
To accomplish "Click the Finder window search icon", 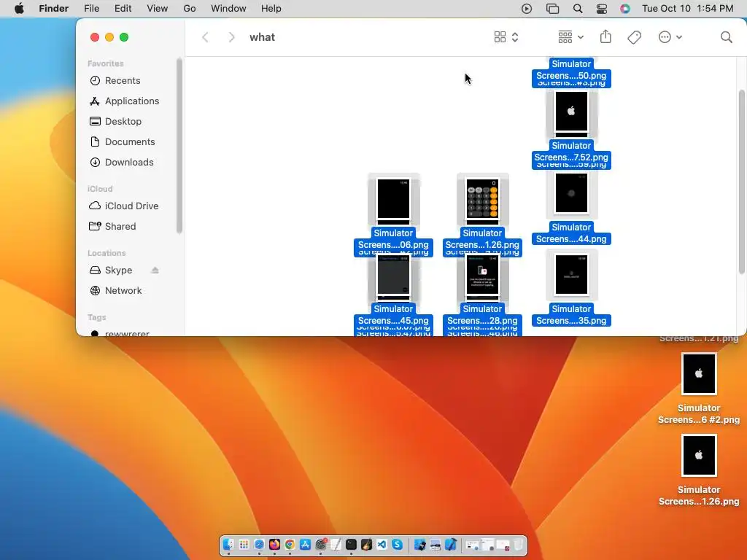I will click(726, 37).
